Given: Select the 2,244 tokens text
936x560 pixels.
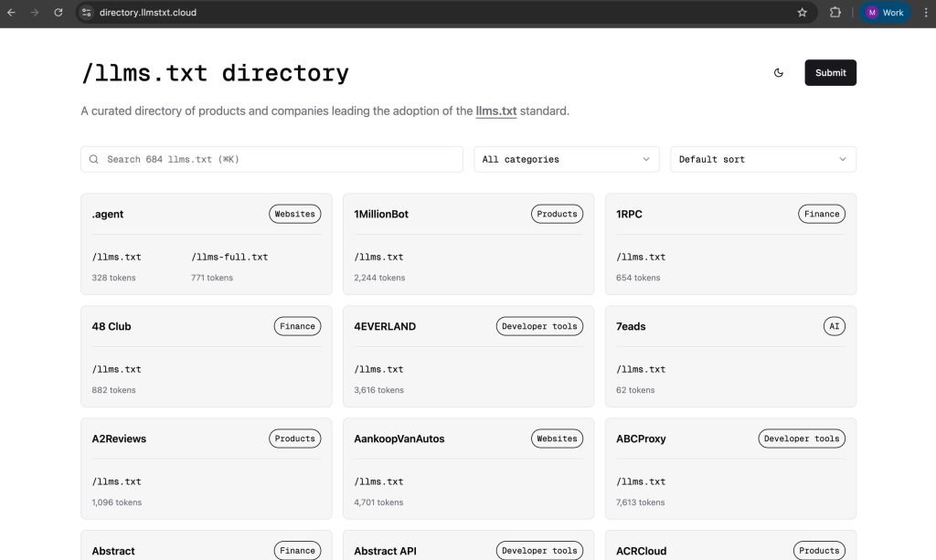Looking at the screenshot, I should [379, 278].
